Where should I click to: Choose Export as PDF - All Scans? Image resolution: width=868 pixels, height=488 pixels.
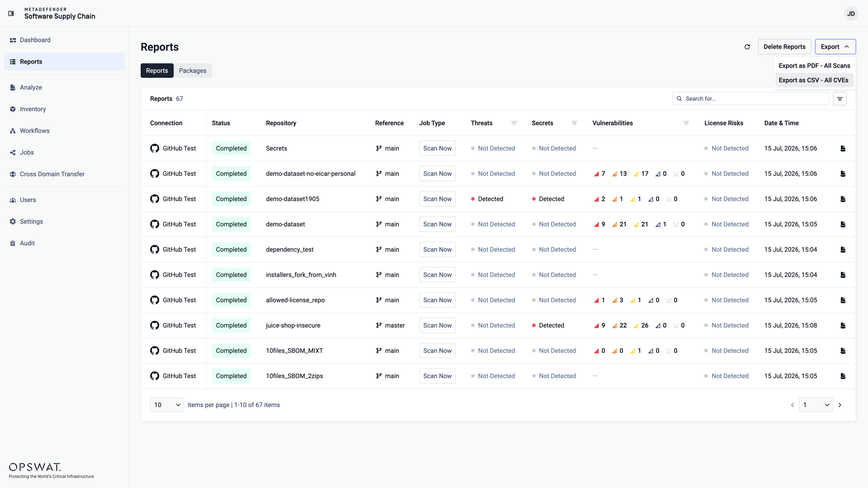814,66
